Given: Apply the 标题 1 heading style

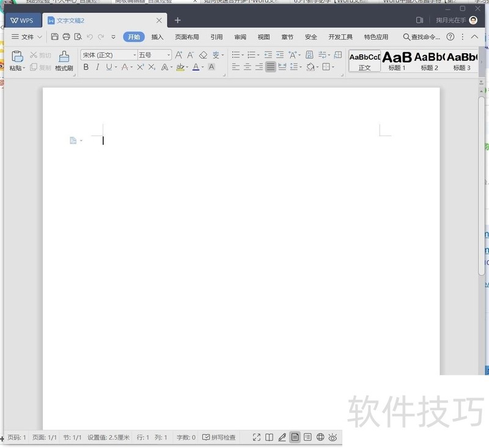Looking at the screenshot, I should (397, 61).
